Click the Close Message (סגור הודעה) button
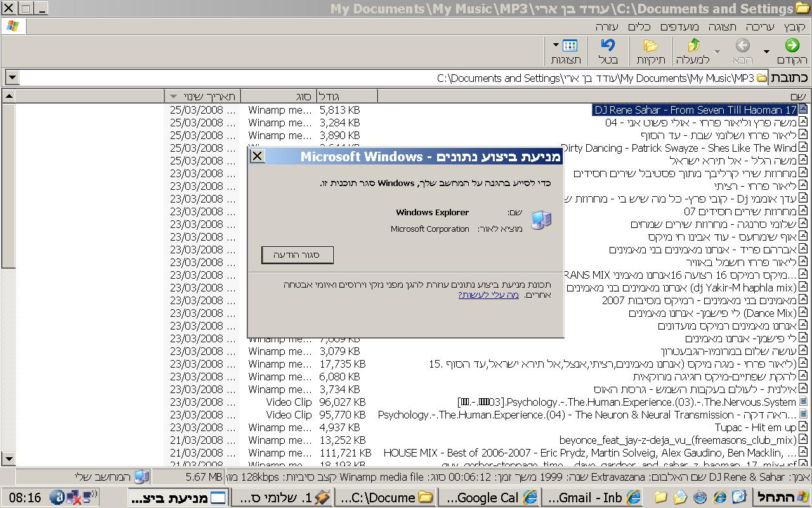 pyautogui.click(x=298, y=255)
